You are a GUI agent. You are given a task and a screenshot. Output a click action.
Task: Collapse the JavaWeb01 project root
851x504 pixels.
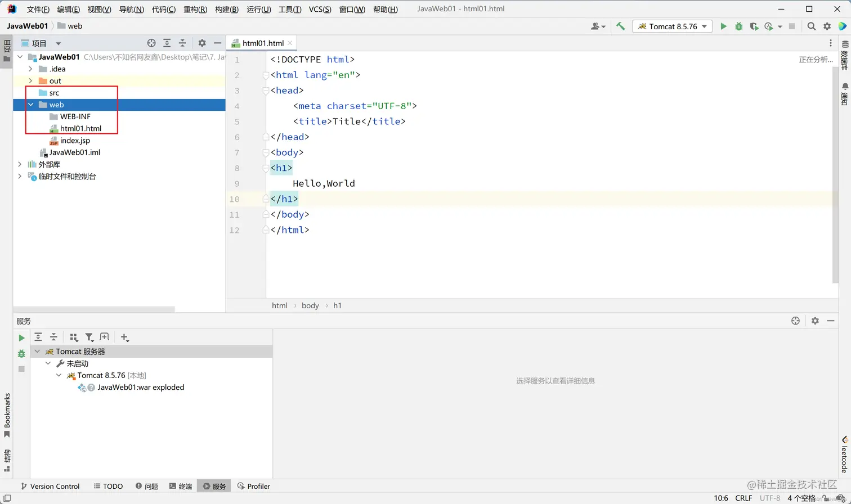tap(20, 57)
